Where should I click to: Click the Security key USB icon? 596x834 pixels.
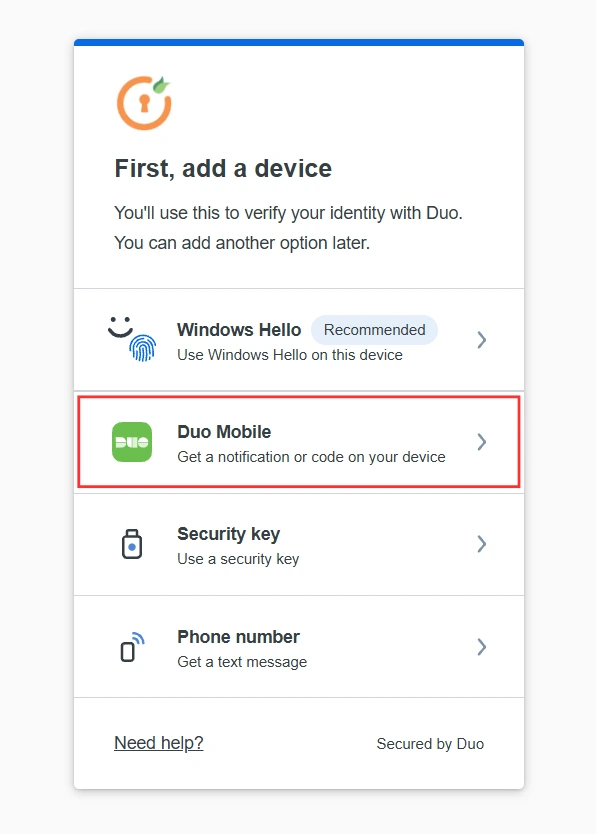point(132,544)
